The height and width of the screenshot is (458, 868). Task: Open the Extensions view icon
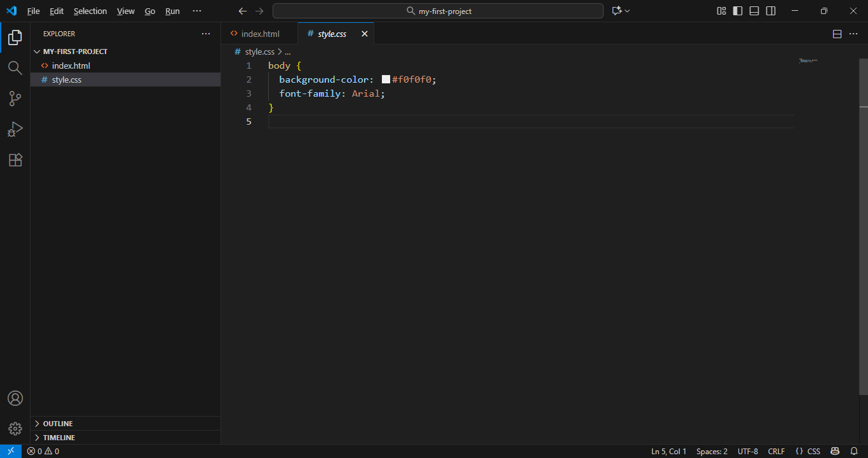point(15,160)
